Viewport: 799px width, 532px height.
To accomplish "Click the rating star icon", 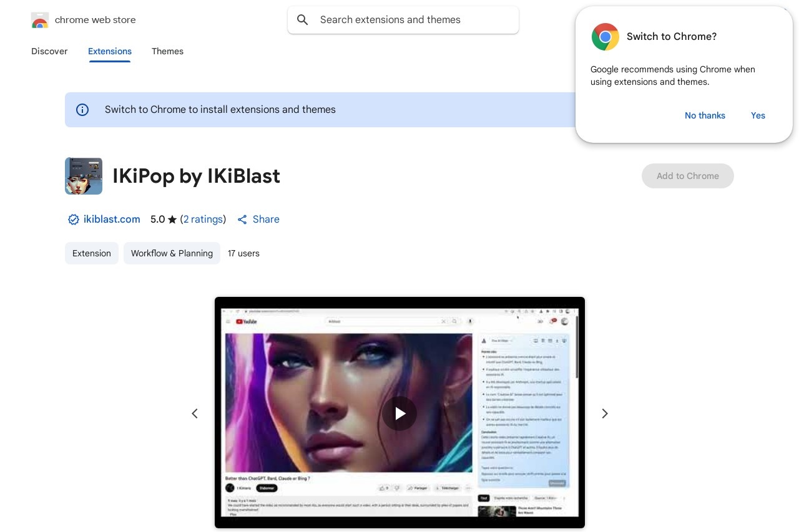I will pyautogui.click(x=172, y=220).
